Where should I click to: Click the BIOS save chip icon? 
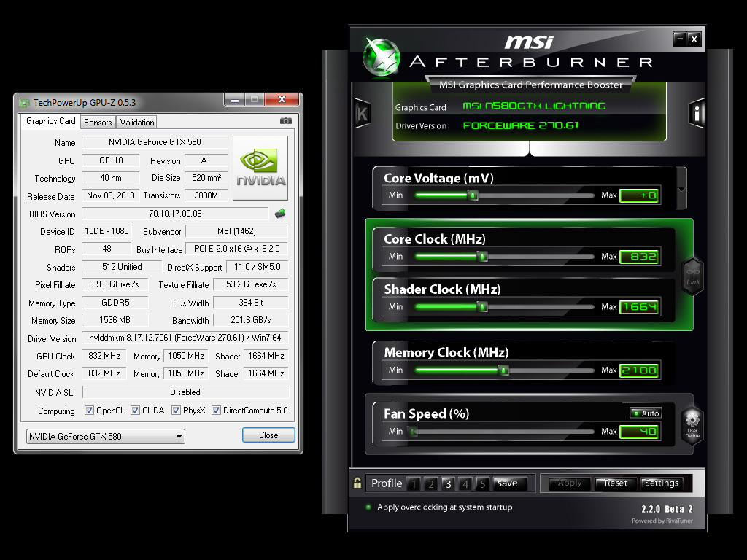280,214
